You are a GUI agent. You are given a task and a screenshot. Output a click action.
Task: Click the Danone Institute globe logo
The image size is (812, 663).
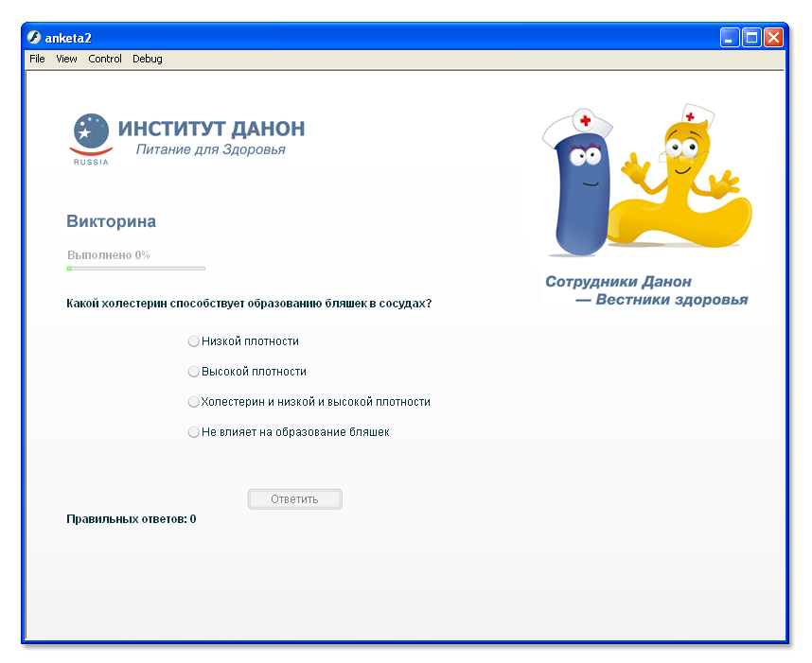click(89, 132)
